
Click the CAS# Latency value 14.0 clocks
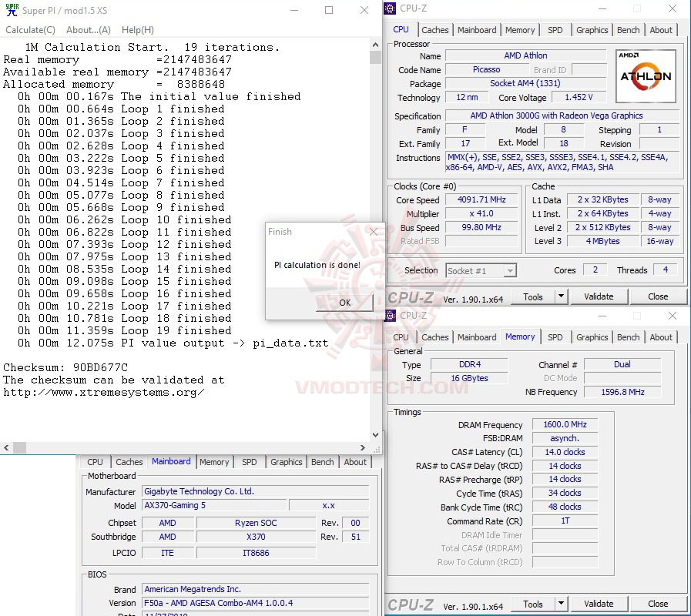pos(565,452)
